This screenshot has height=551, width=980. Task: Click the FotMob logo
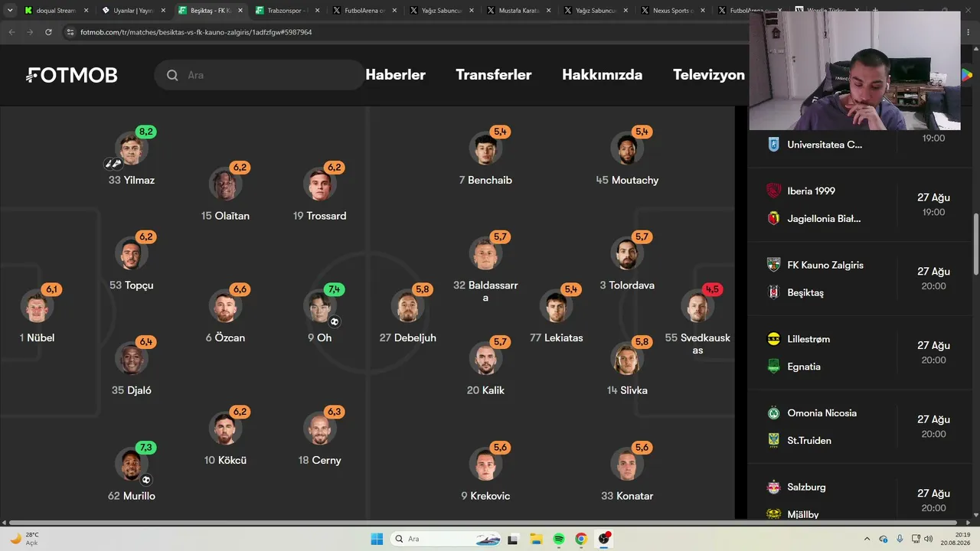pyautogui.click(x=72, y=75)
